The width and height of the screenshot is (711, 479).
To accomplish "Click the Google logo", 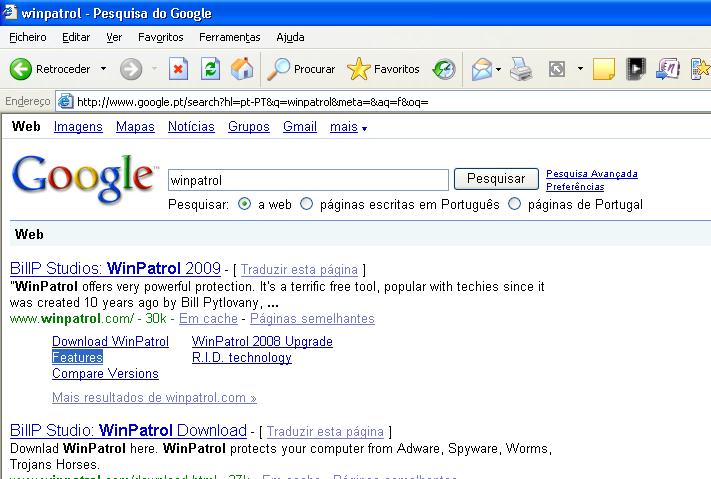I will point(84,178).
